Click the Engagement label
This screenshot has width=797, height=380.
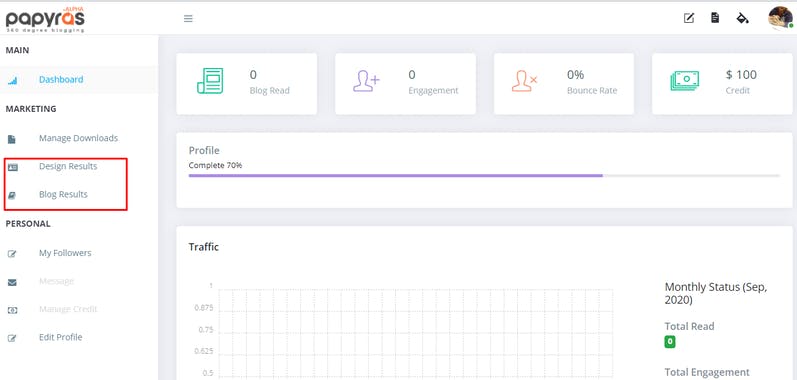click(x=433, y=90)
